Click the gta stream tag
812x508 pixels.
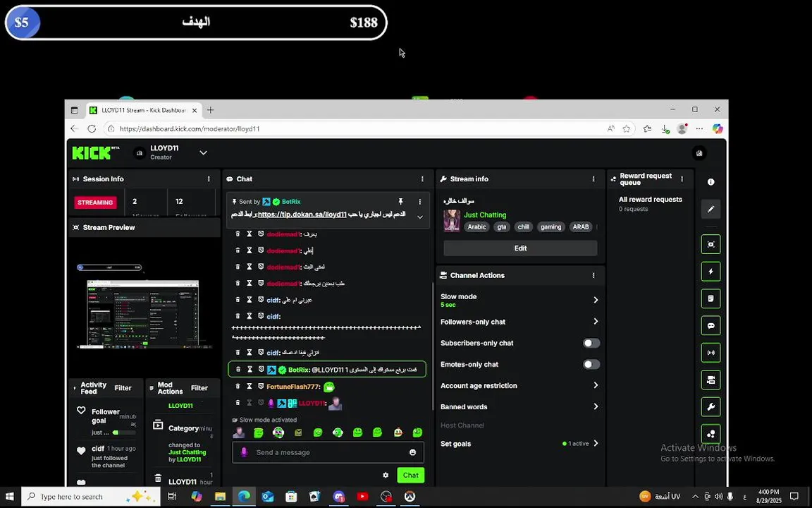(502, 226)
